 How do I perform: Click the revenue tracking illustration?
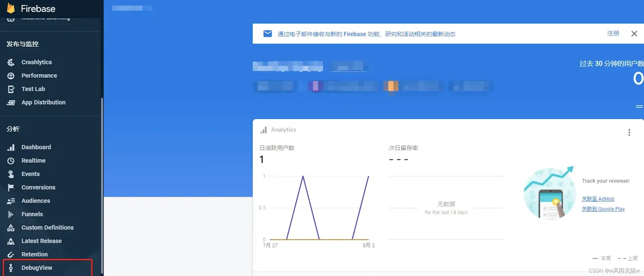point(549,193)
